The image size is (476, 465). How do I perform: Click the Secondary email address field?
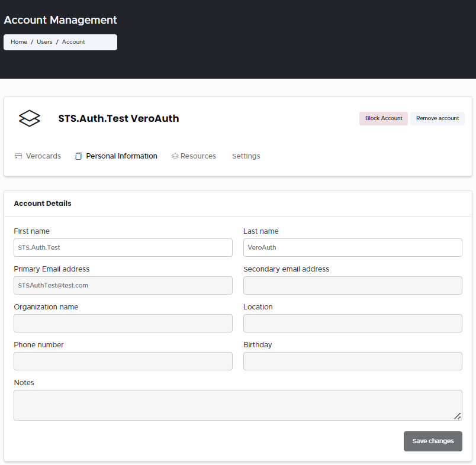352,286
